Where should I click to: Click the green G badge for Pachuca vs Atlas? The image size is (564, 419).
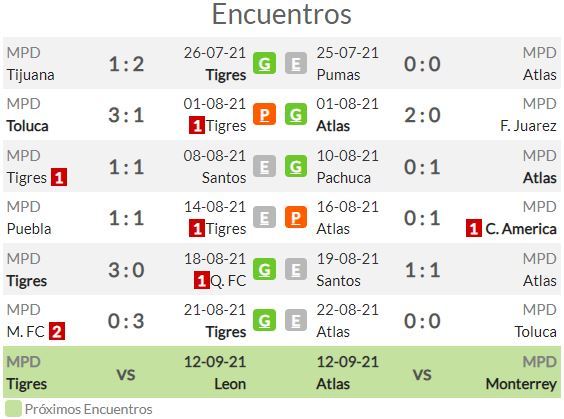pos(296,167)
